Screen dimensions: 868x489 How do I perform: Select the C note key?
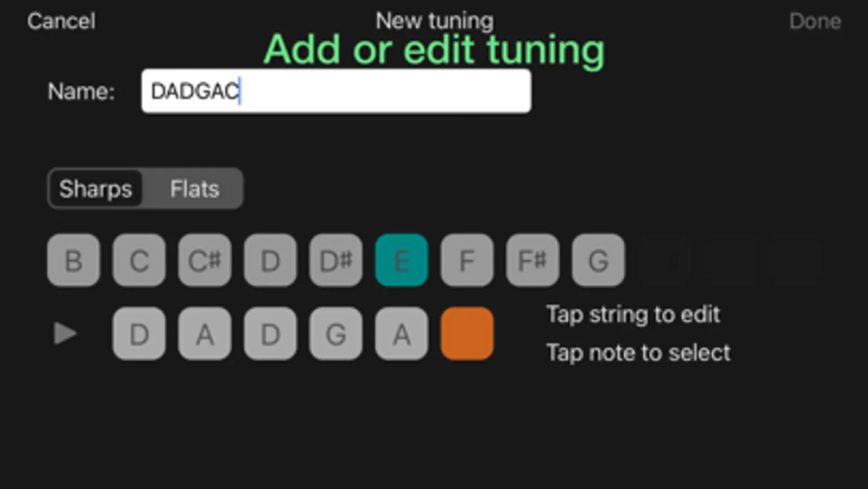pos(139,260)
